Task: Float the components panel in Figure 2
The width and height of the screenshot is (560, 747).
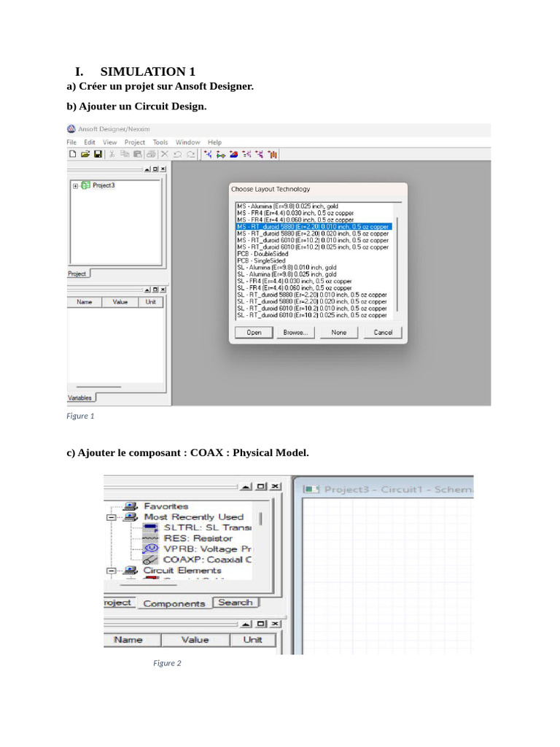Action: [x=261, y=487]
